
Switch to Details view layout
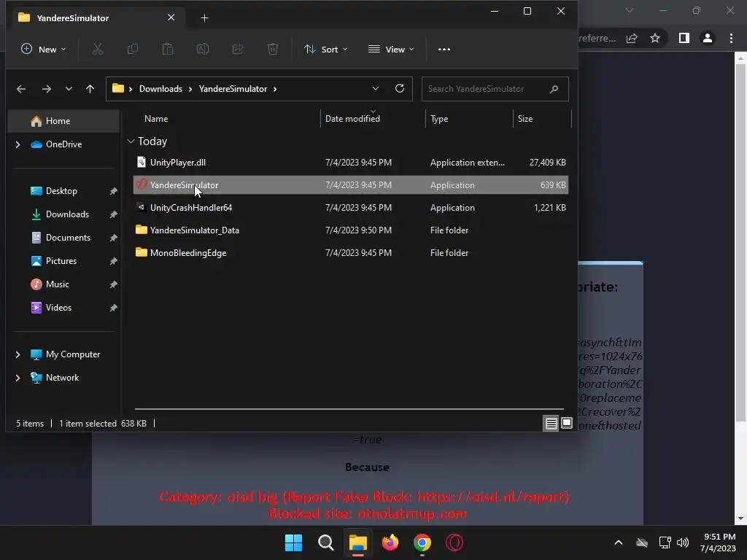[551, 423]
